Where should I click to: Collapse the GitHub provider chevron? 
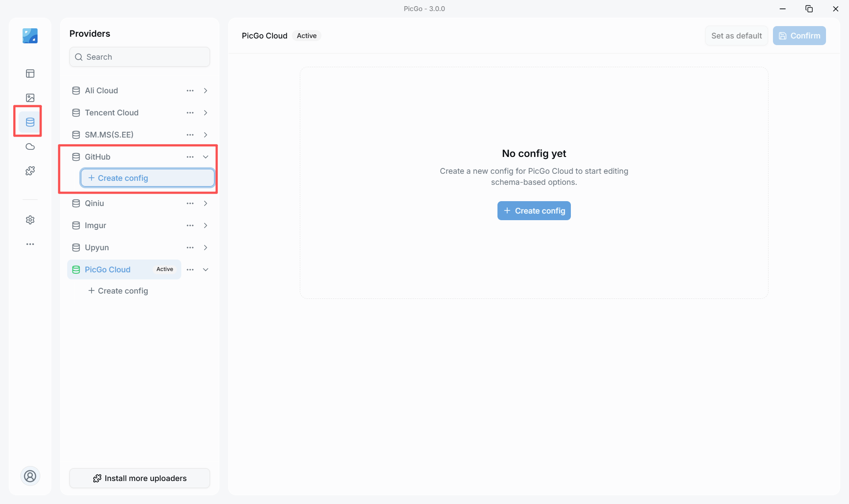[x=206, y=157]
